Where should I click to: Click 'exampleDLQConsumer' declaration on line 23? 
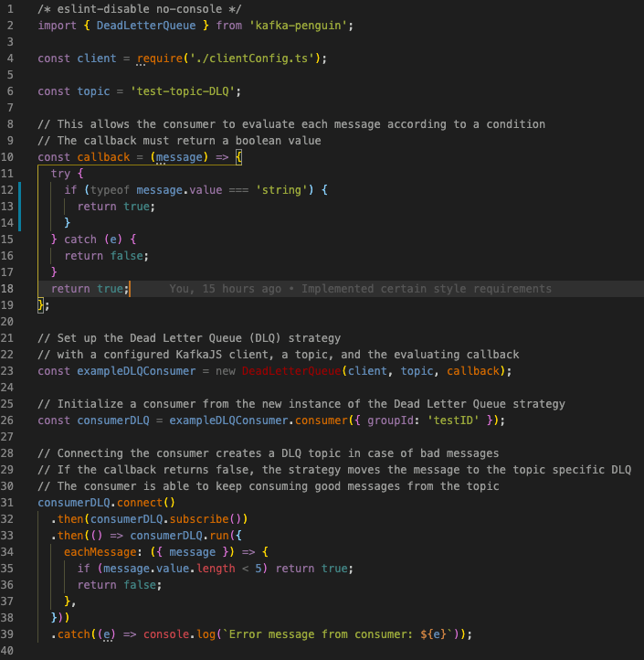tap(136, 371)
